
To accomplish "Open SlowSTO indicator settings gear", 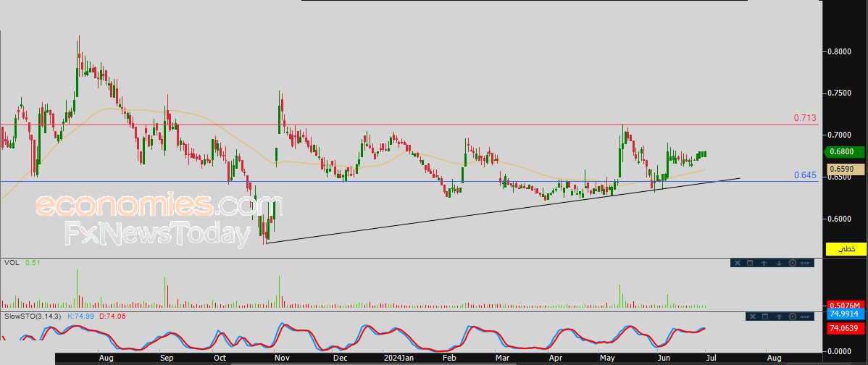I will (792, 316).
